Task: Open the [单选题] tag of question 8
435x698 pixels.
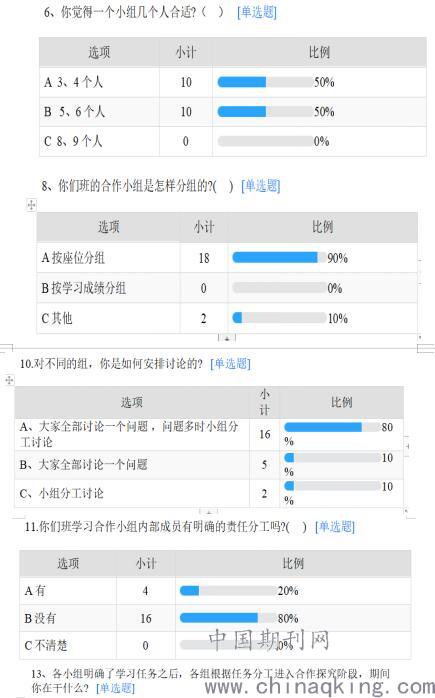Action: 260,186
